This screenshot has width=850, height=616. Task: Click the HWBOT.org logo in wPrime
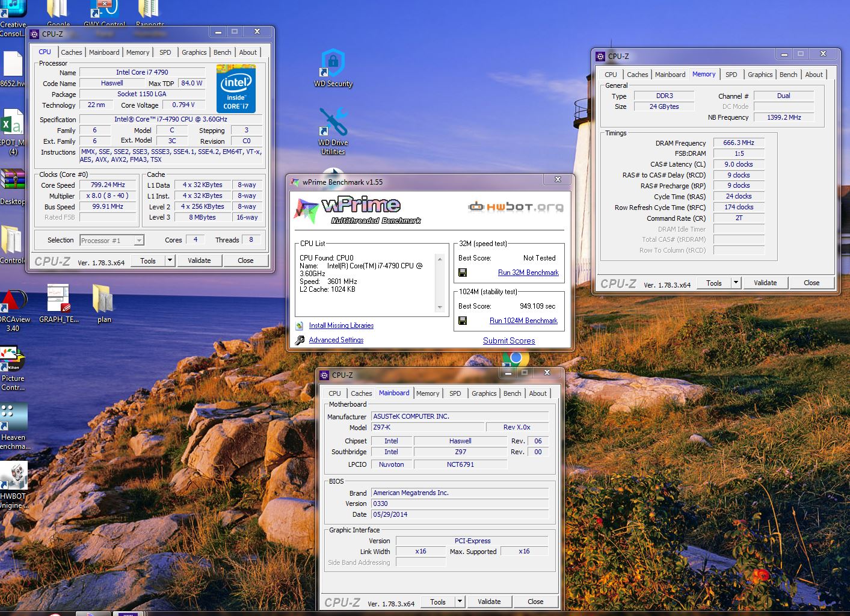(516, 207)
